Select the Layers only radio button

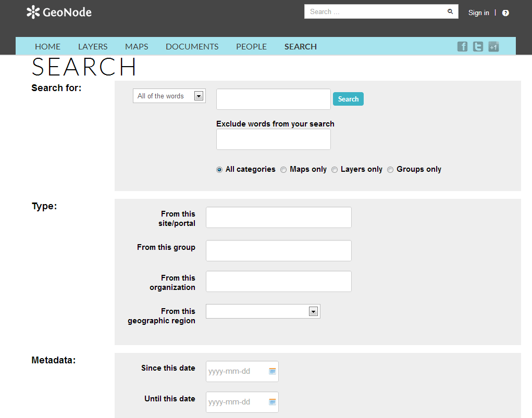tap(335, 170)
